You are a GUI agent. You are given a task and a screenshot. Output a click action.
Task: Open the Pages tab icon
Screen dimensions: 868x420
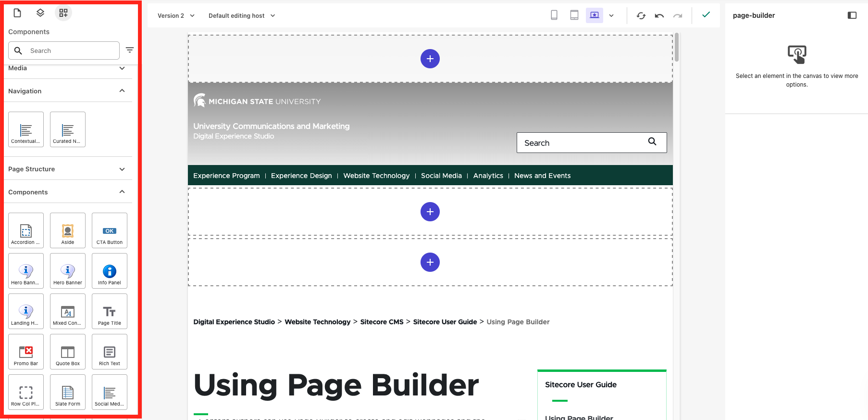pyautogui.click(x=17, y=13)
